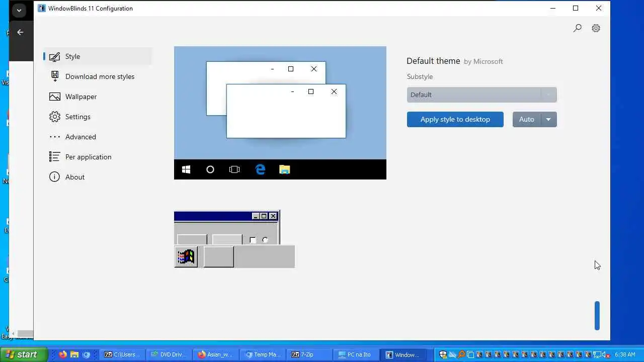Open the Windows start button
This screenshot has width=644, height=362.
tap(24, 354)
